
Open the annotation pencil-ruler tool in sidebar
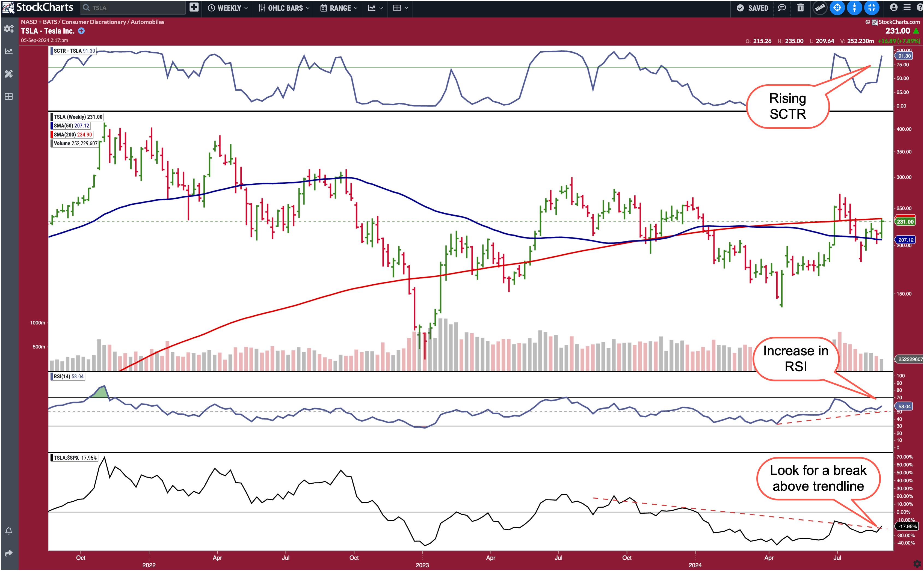tap(9, 74)
